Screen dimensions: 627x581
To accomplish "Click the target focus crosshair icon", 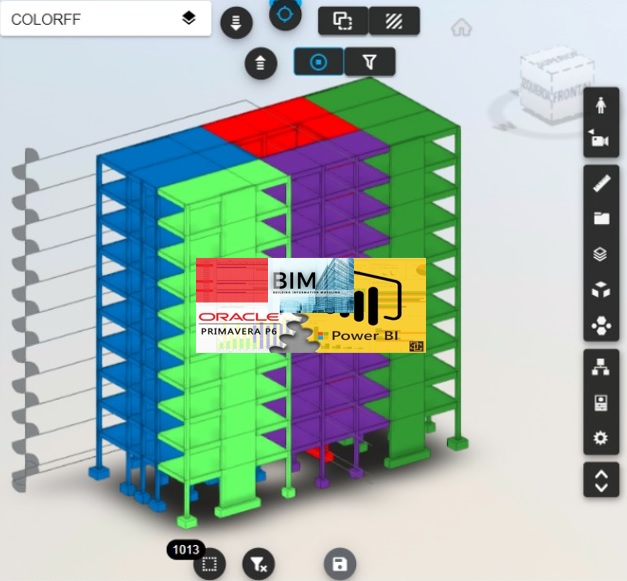I will coord(285,14).
